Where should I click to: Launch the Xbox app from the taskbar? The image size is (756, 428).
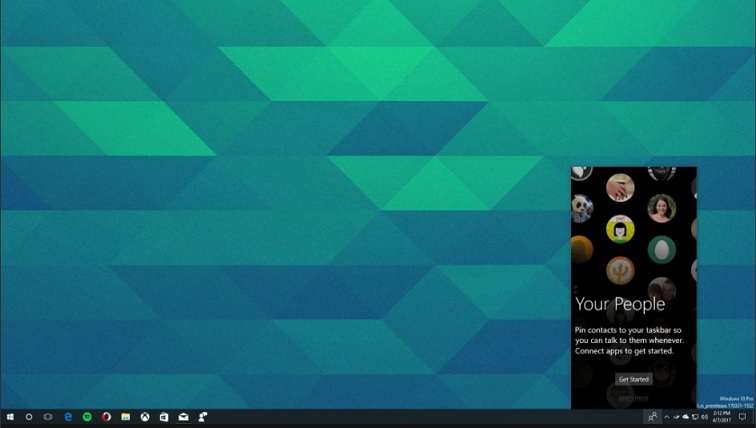145,416
